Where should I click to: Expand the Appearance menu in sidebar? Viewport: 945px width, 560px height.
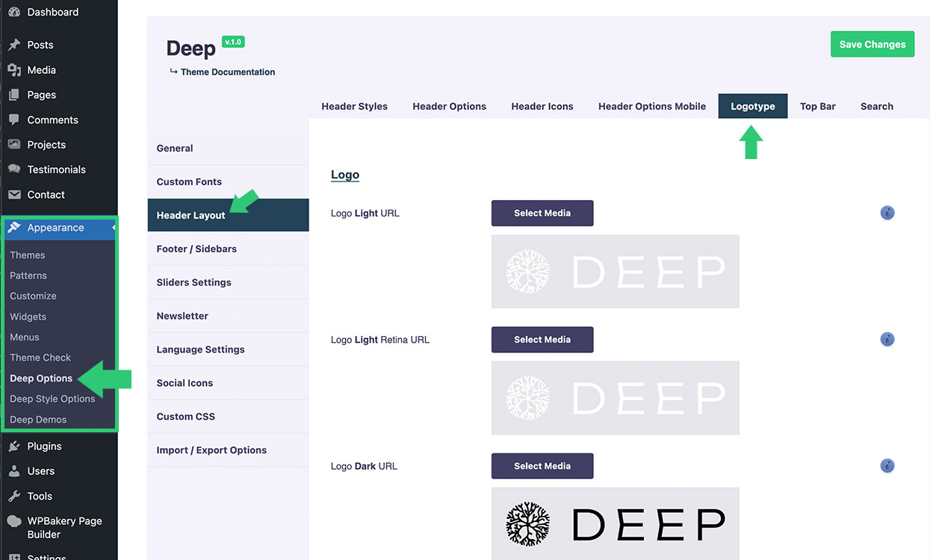[55, 228]
